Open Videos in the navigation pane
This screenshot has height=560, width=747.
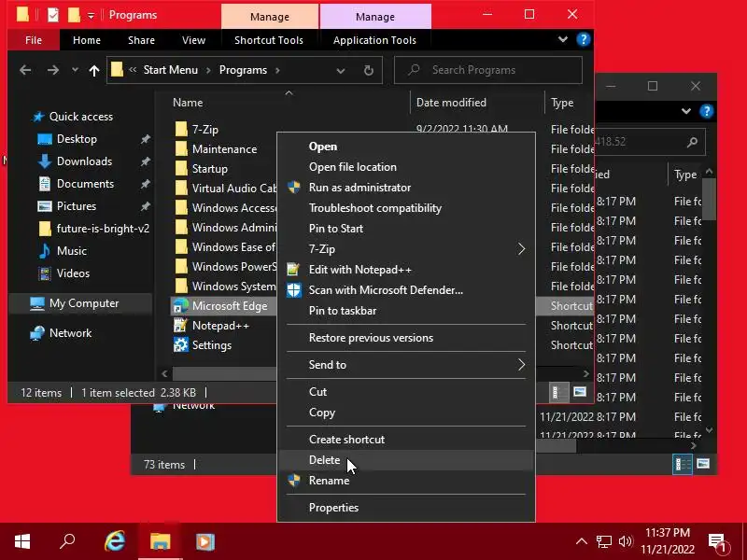[73, 273]
